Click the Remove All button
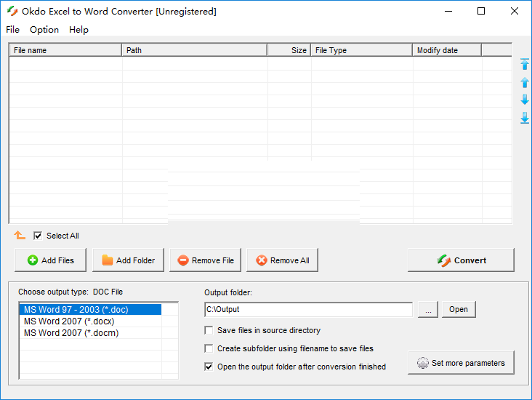 click(282, 260)
